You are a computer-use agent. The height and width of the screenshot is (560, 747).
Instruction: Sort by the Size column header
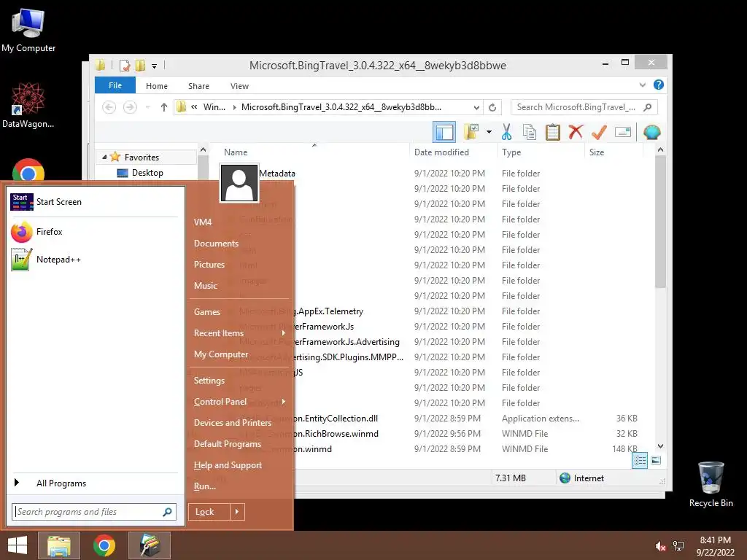coord(597,152)
